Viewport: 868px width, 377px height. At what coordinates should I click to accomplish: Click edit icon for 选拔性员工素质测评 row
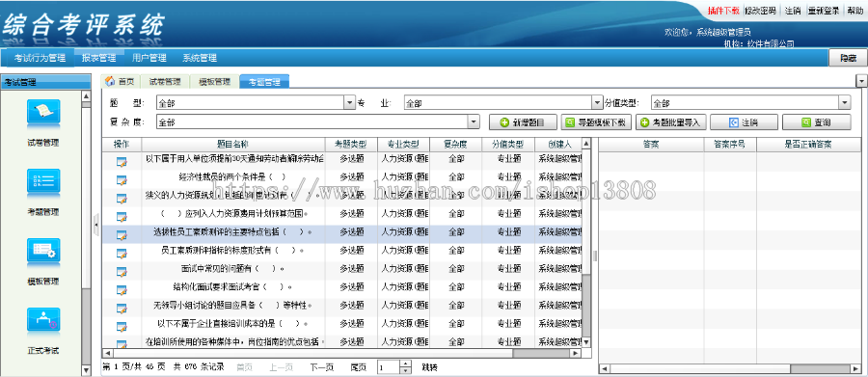point(122,234)
